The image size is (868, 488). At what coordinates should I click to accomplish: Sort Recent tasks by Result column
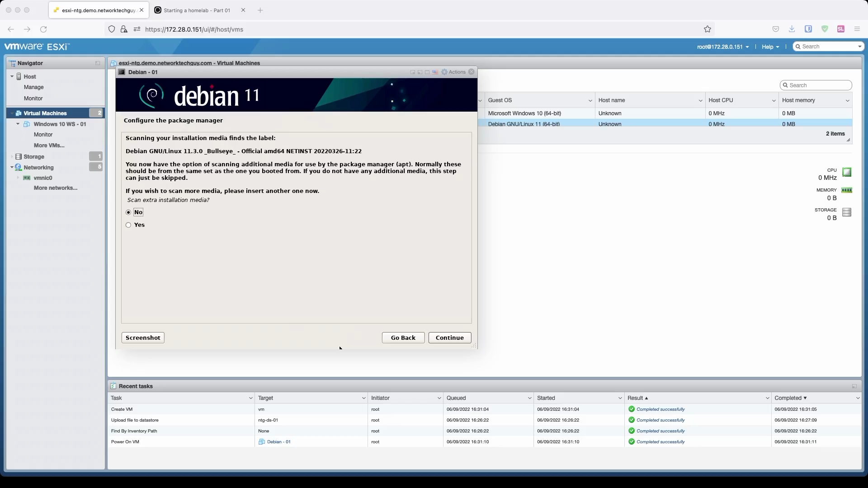638,399
